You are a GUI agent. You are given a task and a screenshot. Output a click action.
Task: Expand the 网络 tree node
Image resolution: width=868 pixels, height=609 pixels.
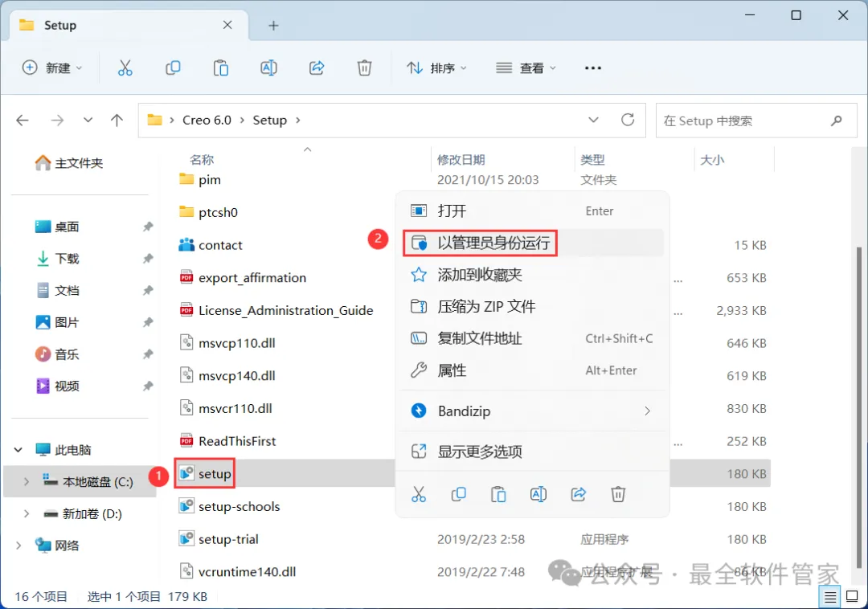pyautogui.click(x=18, y=546)
